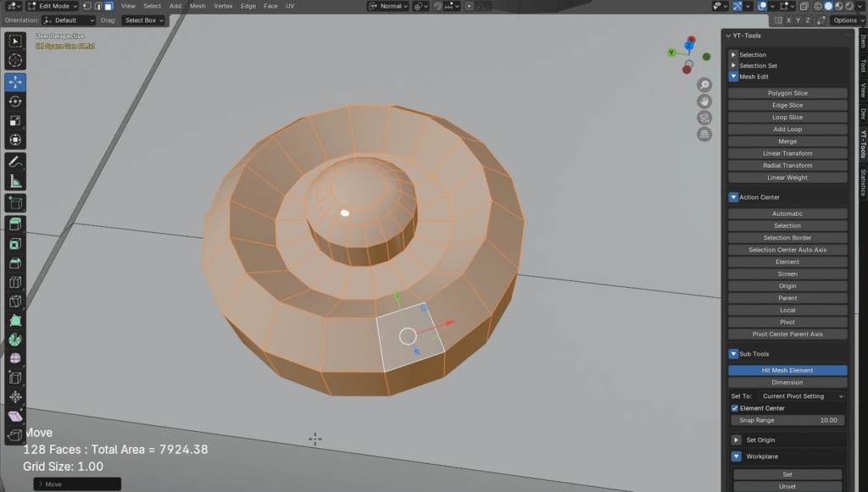Click the hand pan icon in viewport
Screen dimensions: 868x492
pos(704,101)
